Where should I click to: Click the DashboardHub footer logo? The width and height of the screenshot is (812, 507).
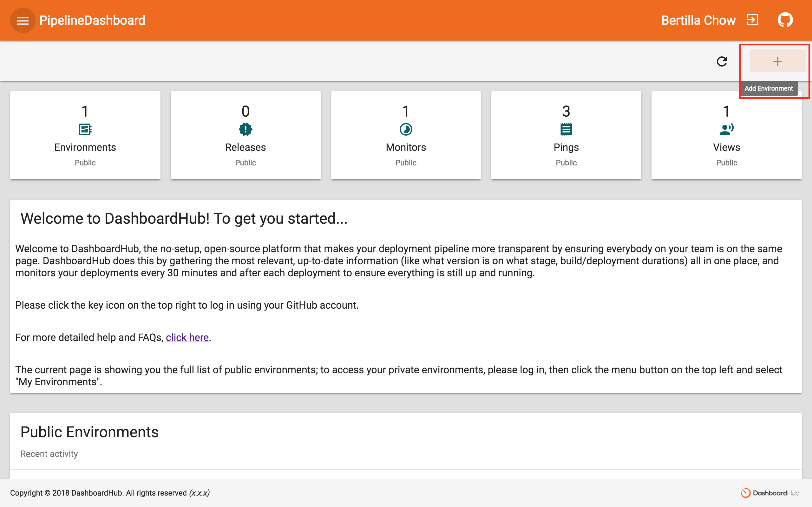coord(770,492)
